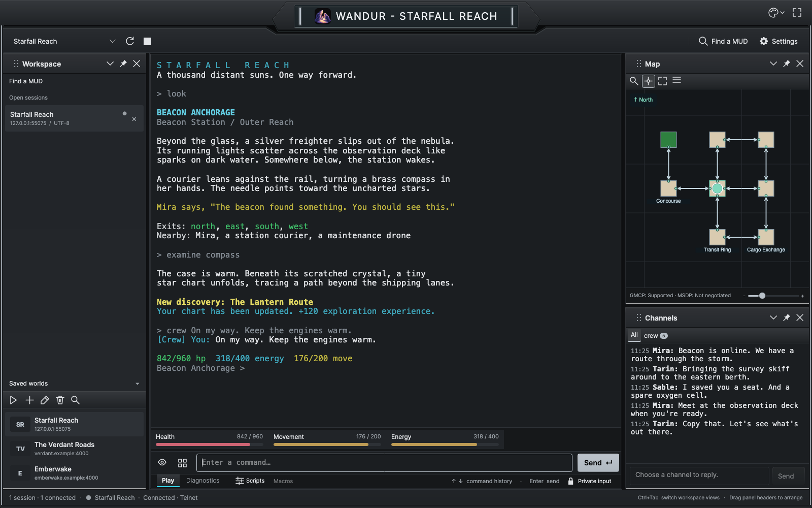Toggle Private input lock
812x508 pixels.
589,481
